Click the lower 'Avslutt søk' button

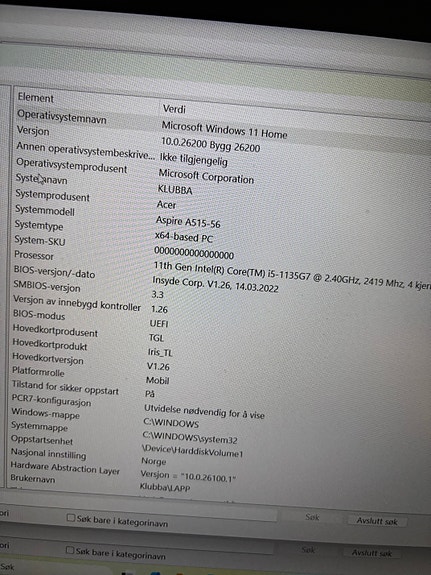point(372,553)
